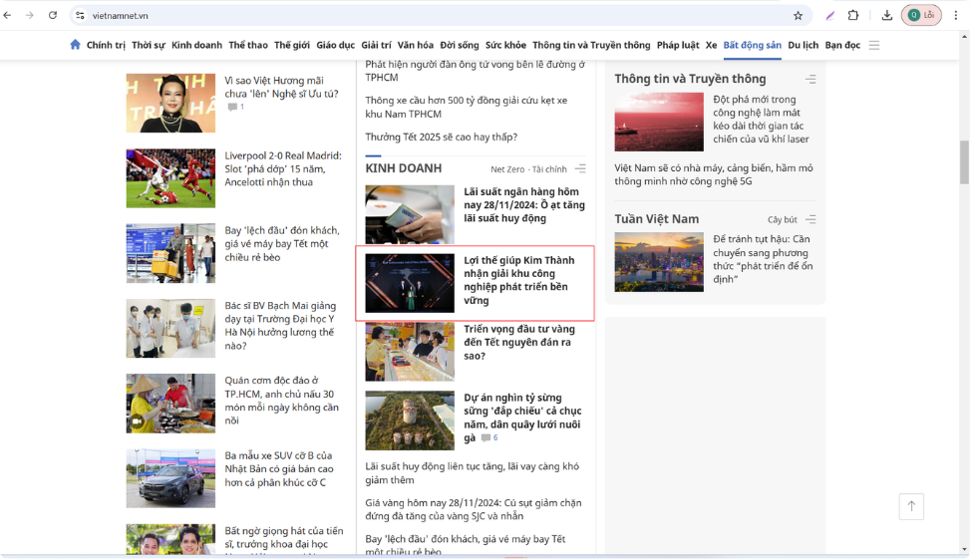Click the page vertical scrollbar thumb

click(964, 162)
